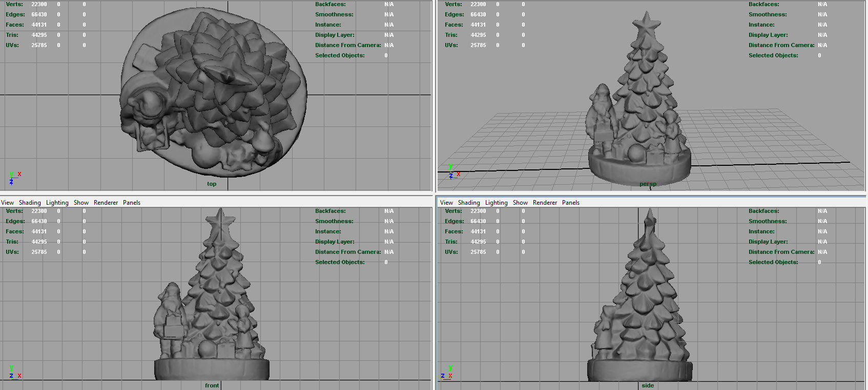Click the star topper in the persp viewport
Viewport: 868px width, 390px height.
point(647,23)
